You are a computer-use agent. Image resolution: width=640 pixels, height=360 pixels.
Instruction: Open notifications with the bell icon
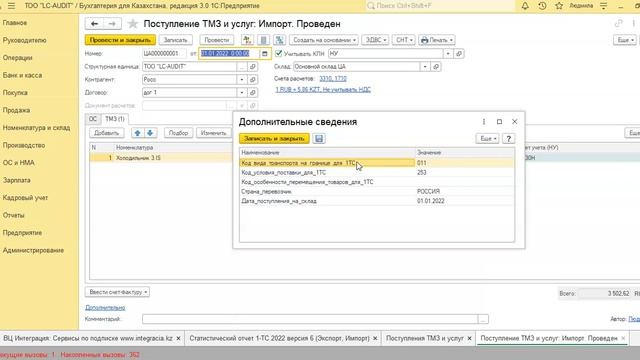(x=525, y=6)
